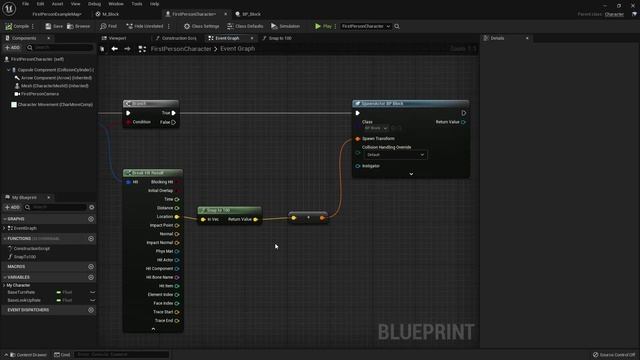The width and height of the screenshot is (640, 360).
Task: Switch to FirstPersonExampleMap tab
Action: [57, 14]
